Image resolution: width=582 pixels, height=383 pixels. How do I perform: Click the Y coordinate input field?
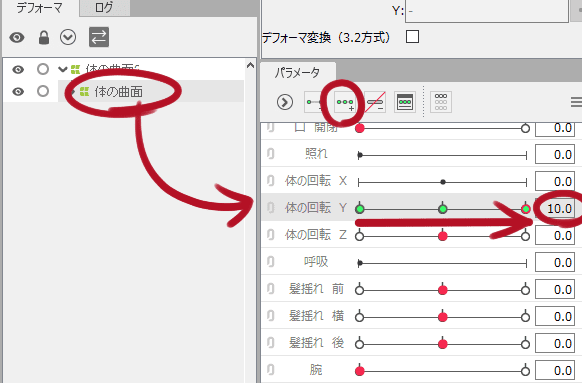(x=487, y=11)
